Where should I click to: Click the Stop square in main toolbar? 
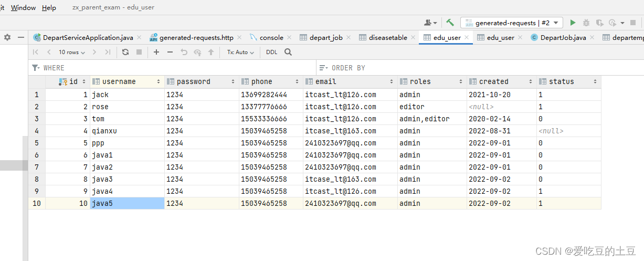click(634, 23)
